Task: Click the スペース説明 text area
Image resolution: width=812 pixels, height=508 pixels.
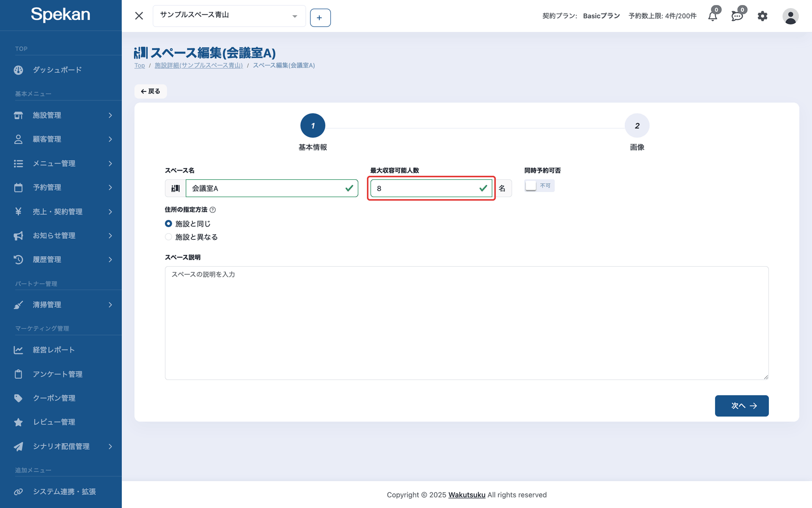Action: (466, 323)
